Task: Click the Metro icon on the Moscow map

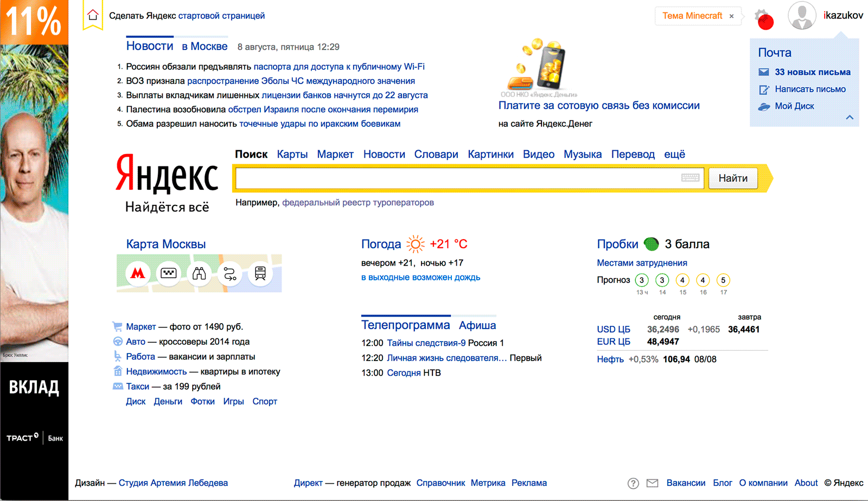Action: click(138, 273)
